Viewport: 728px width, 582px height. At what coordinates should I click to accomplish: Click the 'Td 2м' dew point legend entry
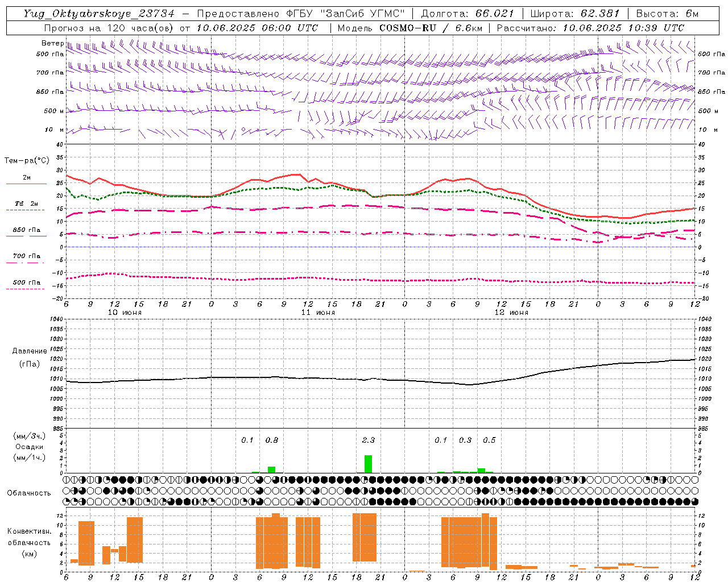(27, 203)
